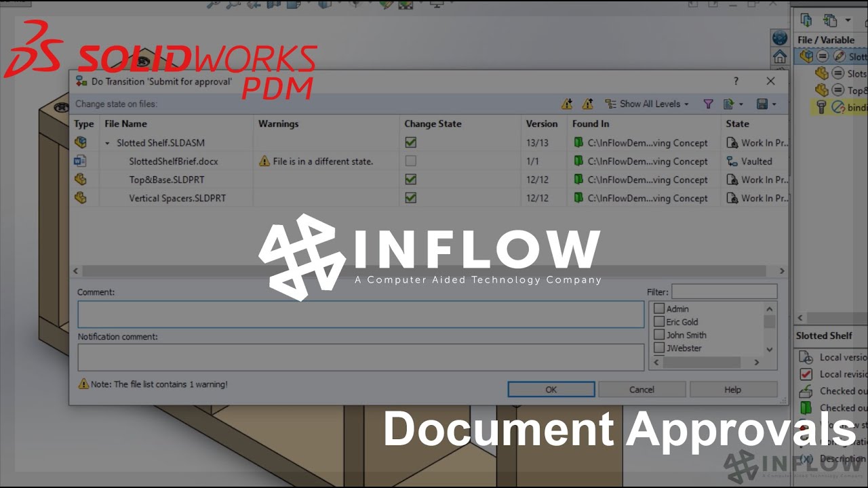Screen dimensions: 868x488
Task: Click the copy files icon in PDM panel toolbar
Action: point(829,20)
